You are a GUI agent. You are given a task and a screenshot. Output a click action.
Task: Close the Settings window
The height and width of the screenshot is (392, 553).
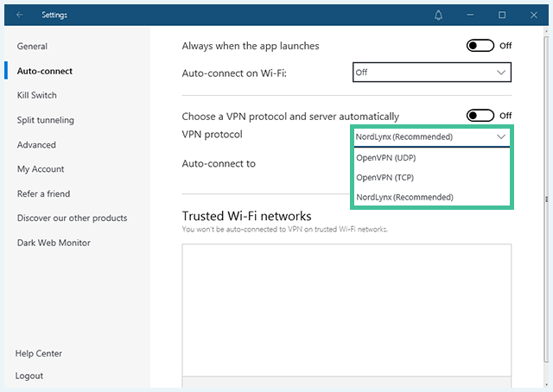pyautogui.click(x=534, y=15)
